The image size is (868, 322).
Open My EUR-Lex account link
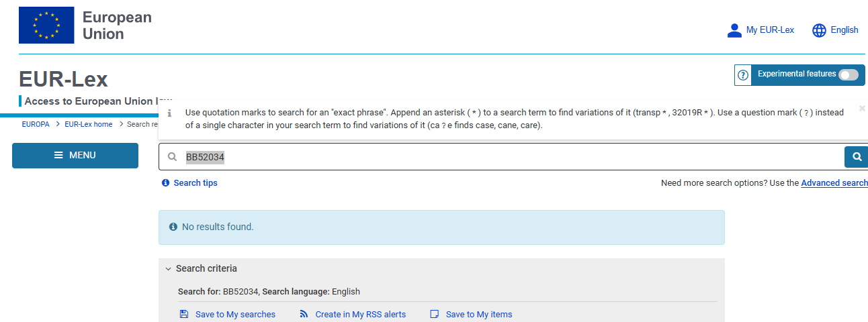point(770,30)
